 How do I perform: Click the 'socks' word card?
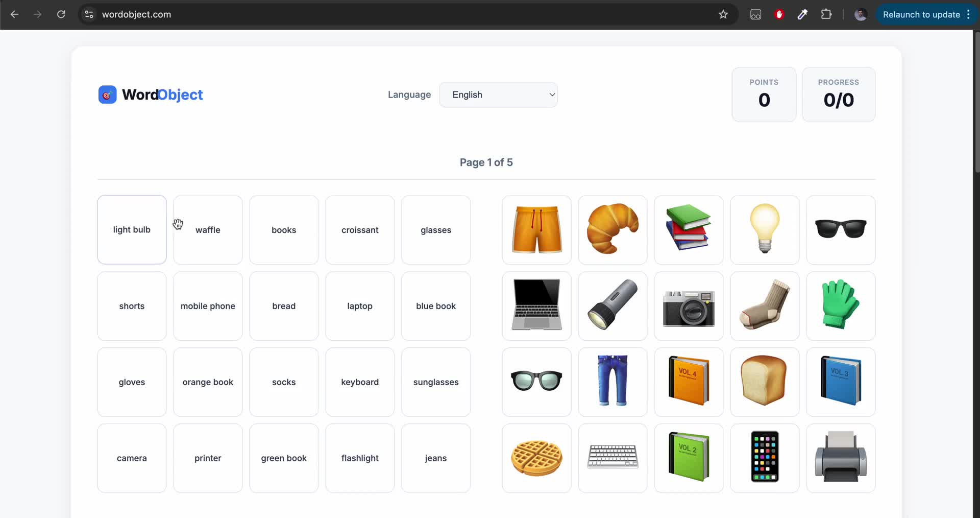pos(284,382)
